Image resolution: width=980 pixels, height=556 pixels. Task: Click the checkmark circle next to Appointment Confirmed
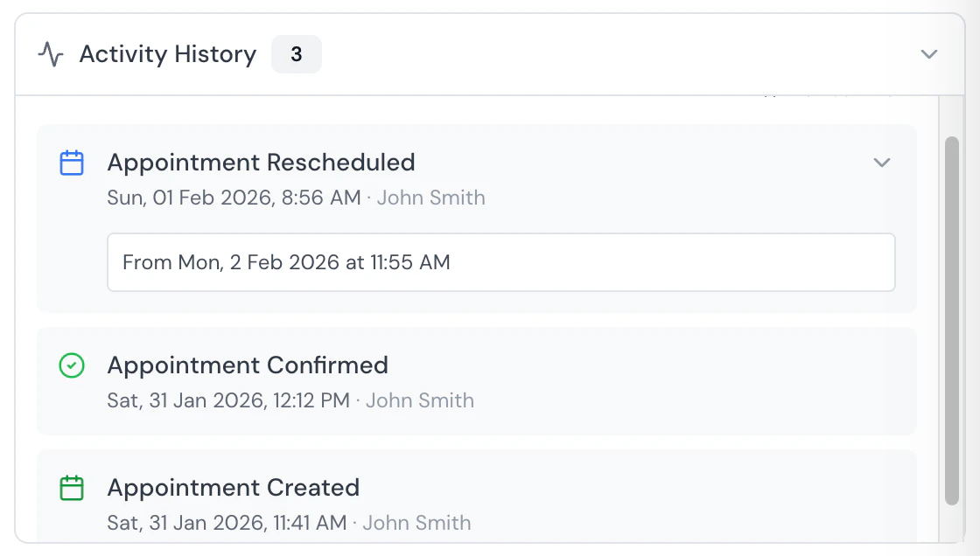point(72,365)
